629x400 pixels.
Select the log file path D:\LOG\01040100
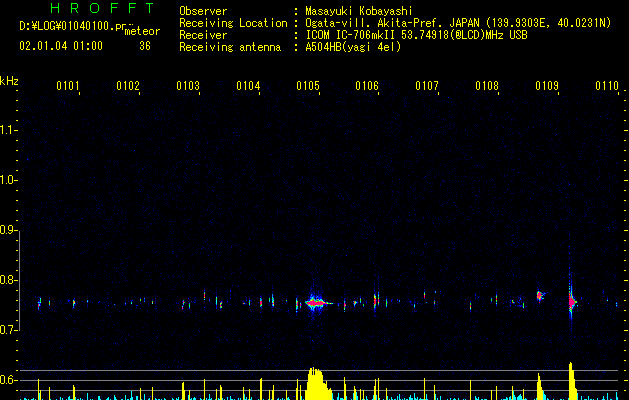click(x=77, y=26)
